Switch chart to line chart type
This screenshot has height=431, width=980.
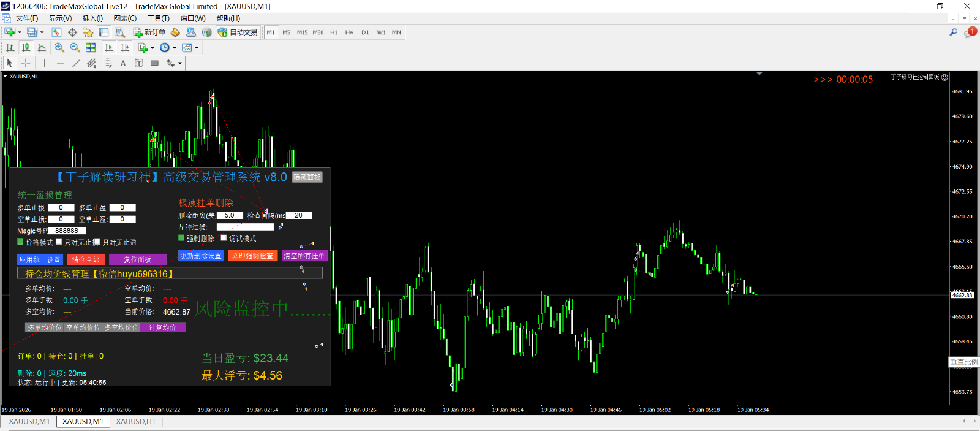point(42,47)
